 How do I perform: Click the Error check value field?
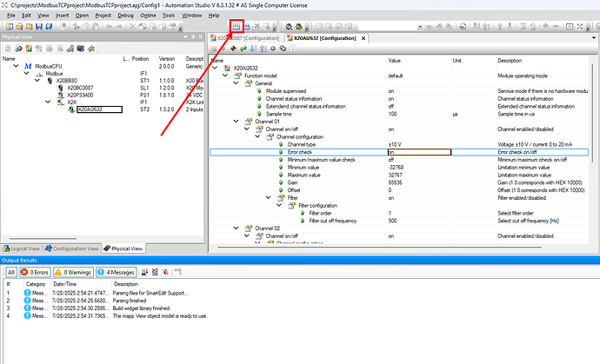point(419,152)
